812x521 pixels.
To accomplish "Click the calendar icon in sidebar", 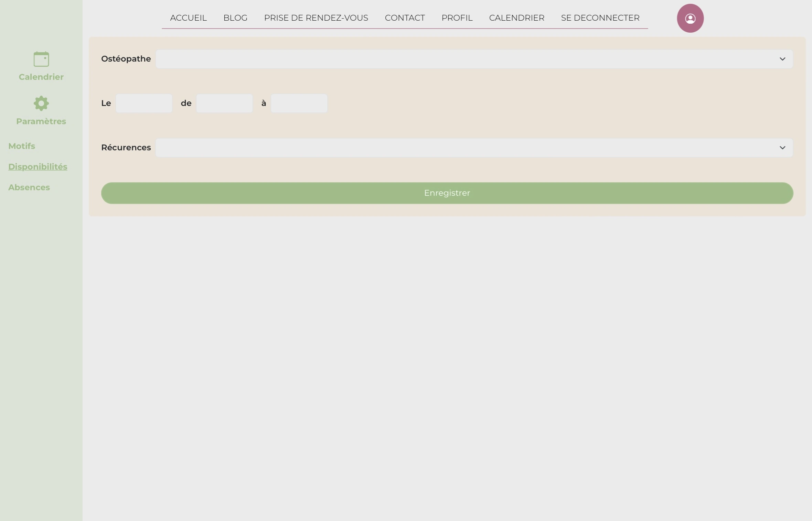I will point(41,59).
